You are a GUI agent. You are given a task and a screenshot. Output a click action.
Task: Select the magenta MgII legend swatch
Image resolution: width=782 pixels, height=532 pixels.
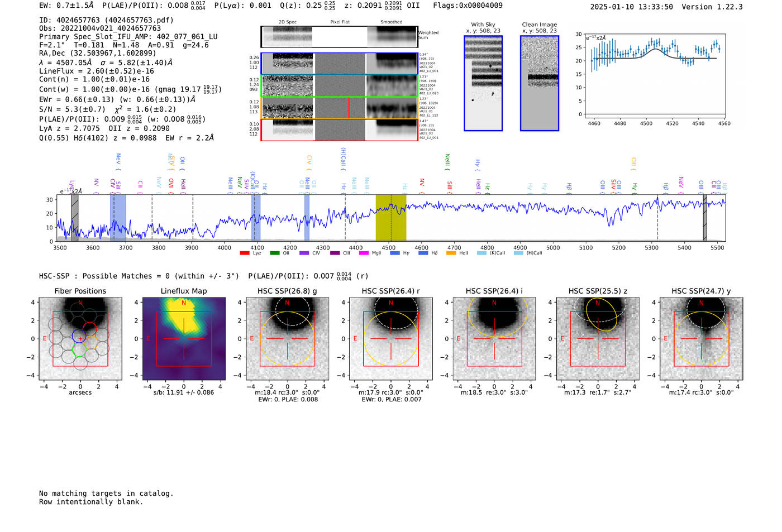[x=364, y=253]
